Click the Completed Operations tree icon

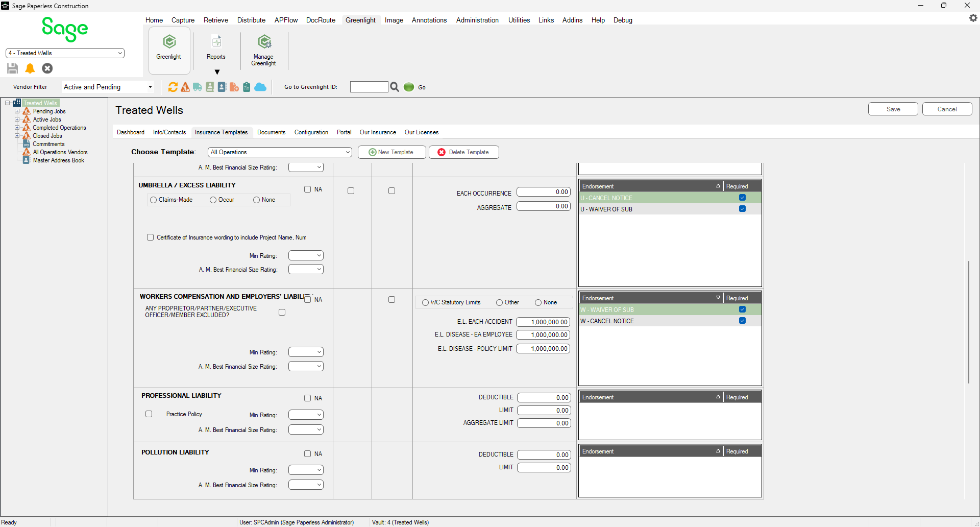click(x=27, y=128)
